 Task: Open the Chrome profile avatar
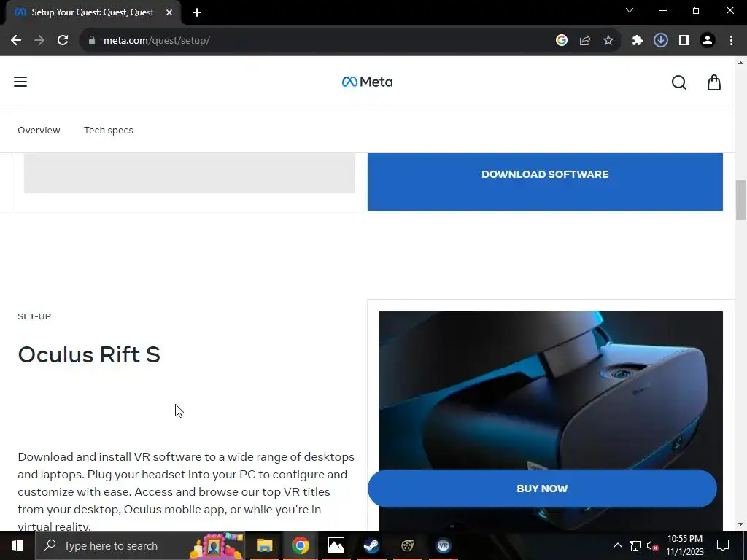[x=708, y=41]
